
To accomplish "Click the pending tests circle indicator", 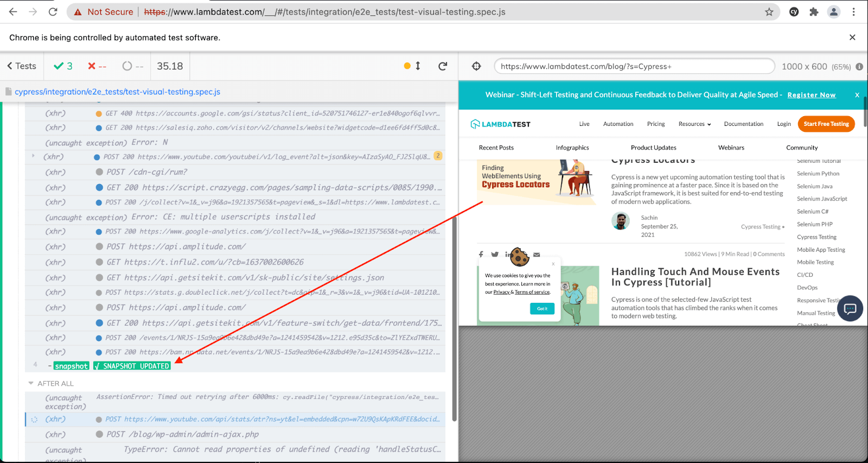I will (133, 66).
